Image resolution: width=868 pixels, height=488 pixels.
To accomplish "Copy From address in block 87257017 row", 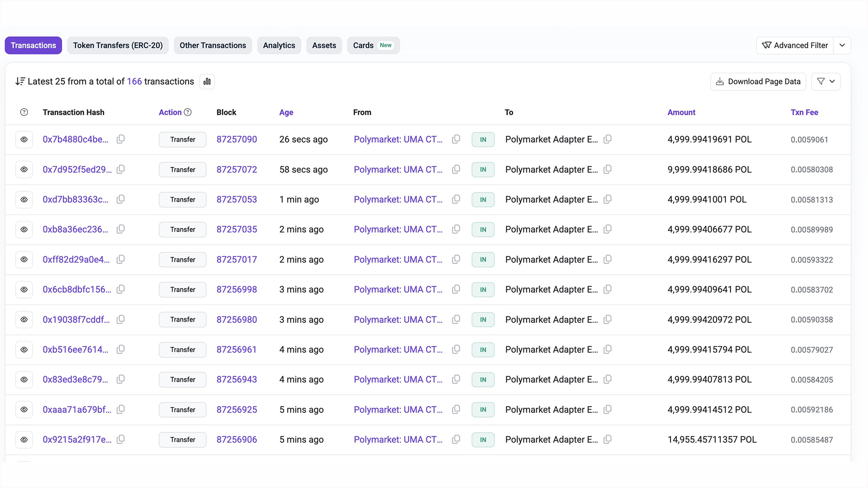I will 456,259.
